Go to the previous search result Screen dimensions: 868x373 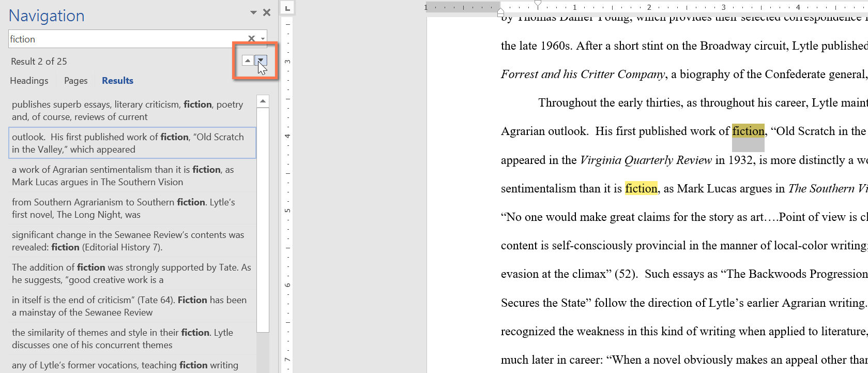248,61
